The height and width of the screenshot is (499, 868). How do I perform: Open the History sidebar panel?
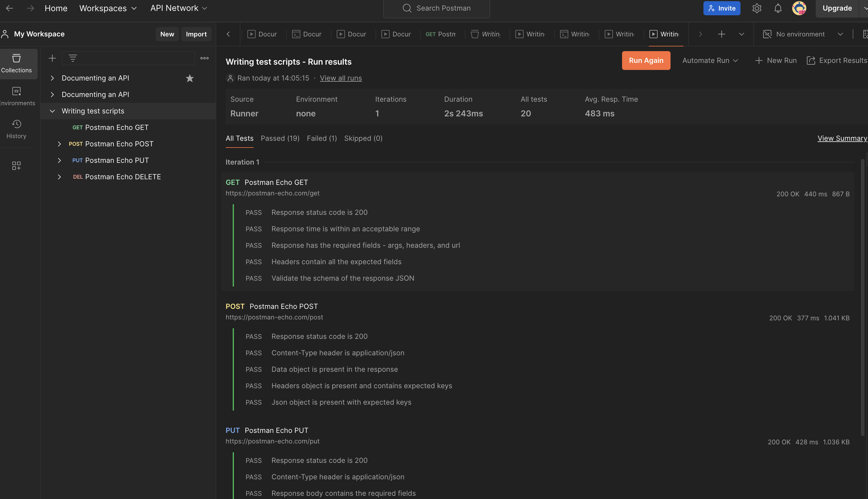coord(16,129)
